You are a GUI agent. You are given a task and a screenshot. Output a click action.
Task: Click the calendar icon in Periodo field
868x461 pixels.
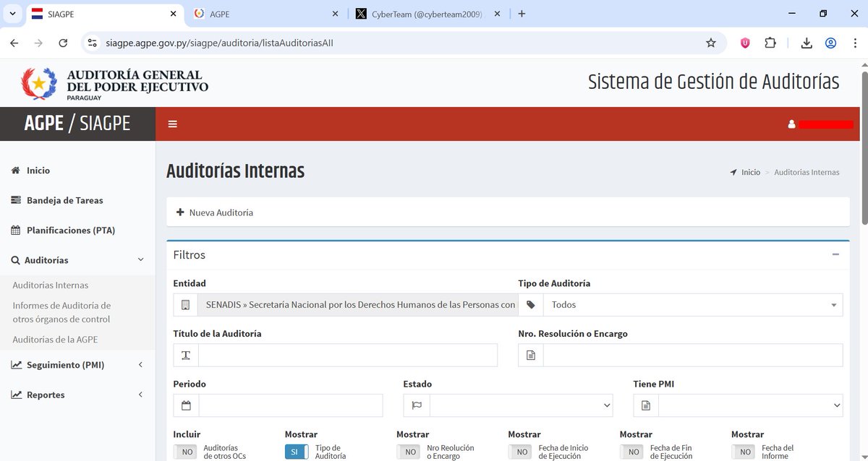click(x=185, y=405)
